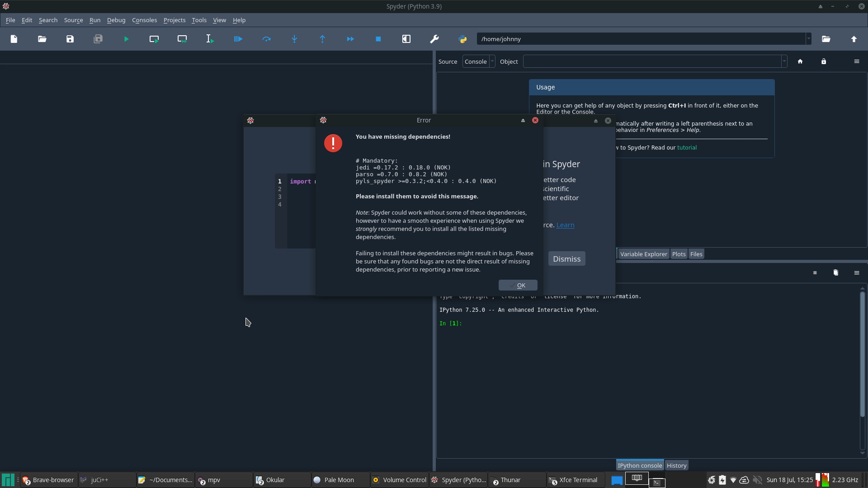Select the History tab
The image size is (868, 488).
coord(676,465)
